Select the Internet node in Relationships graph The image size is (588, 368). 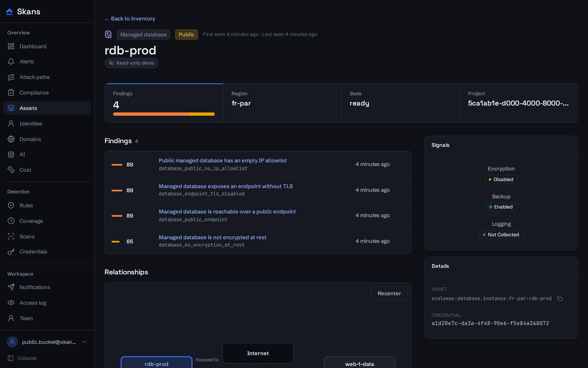tap(258, 353)
